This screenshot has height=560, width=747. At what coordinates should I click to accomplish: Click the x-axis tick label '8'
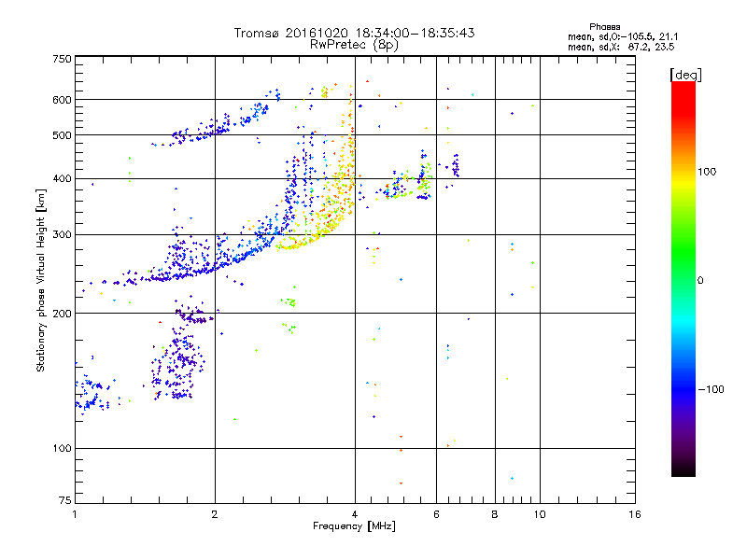(x=495, y=514)
